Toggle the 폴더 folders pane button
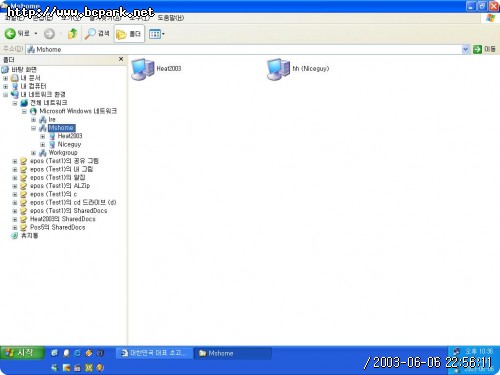The height and width of the screenshot is (375, 500). tap(129, 34)
